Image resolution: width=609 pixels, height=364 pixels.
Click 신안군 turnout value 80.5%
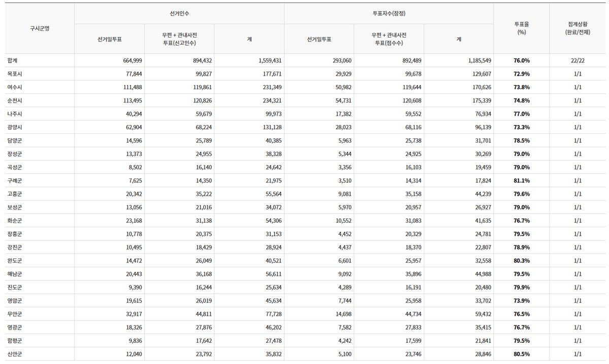[521, 354]
